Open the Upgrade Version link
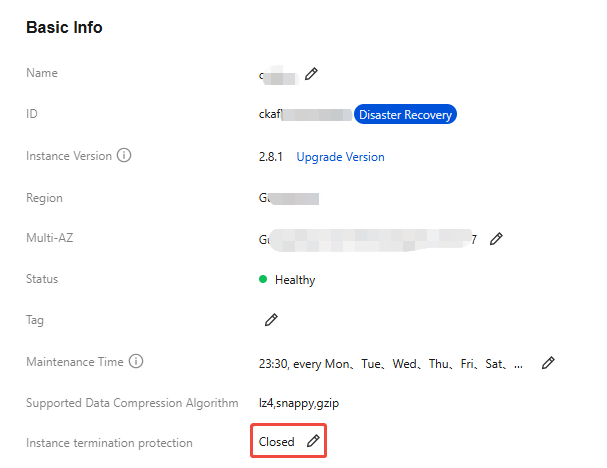 [340, 157]
